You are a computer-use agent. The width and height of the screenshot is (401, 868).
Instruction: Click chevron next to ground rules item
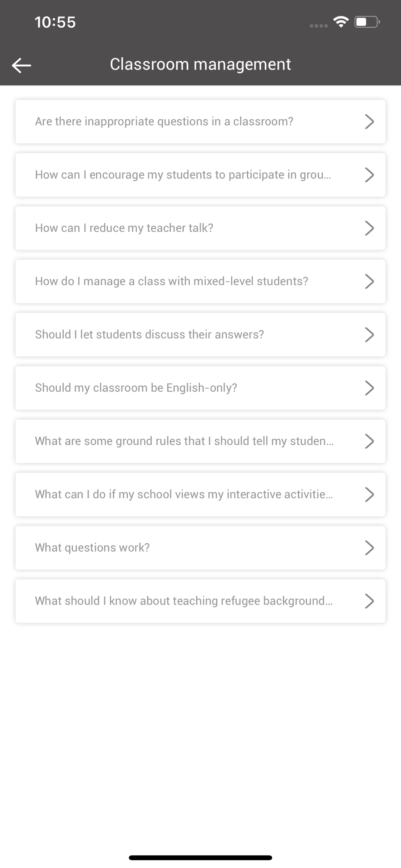369,441
